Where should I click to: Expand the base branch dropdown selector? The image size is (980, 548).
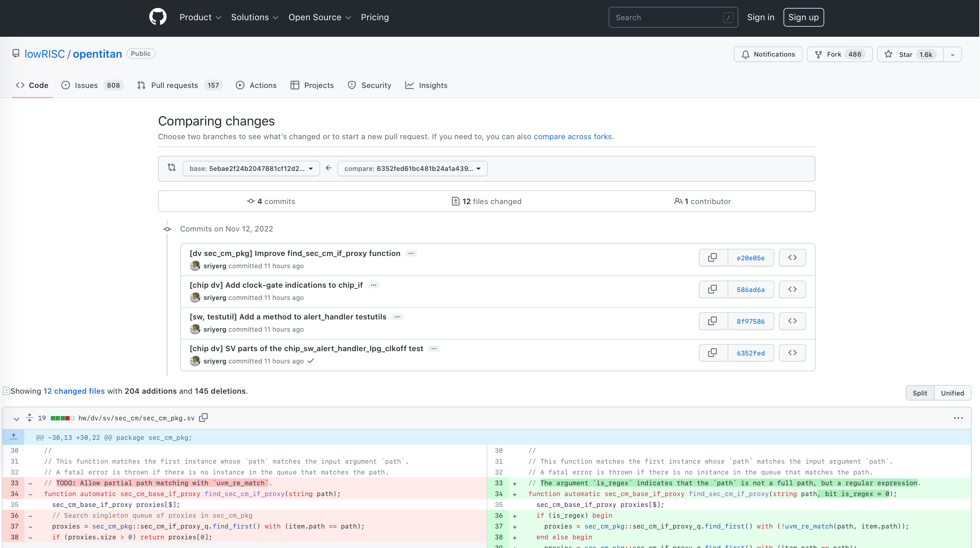(250, 168)
